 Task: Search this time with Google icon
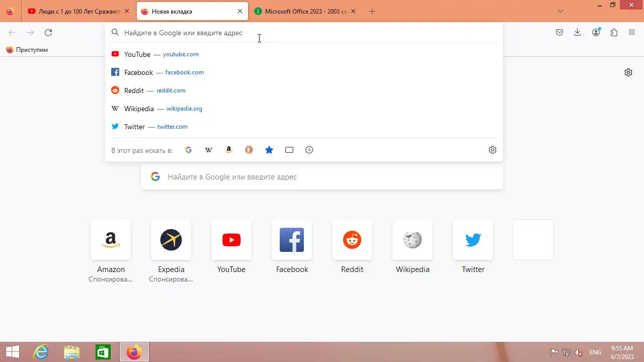[x=189, y=150]
